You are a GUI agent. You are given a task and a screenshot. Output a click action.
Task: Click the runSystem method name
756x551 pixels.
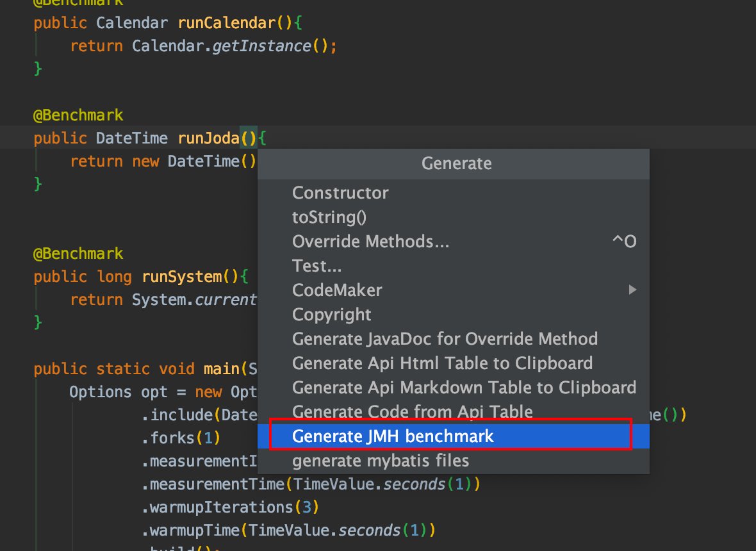(182, 277)
